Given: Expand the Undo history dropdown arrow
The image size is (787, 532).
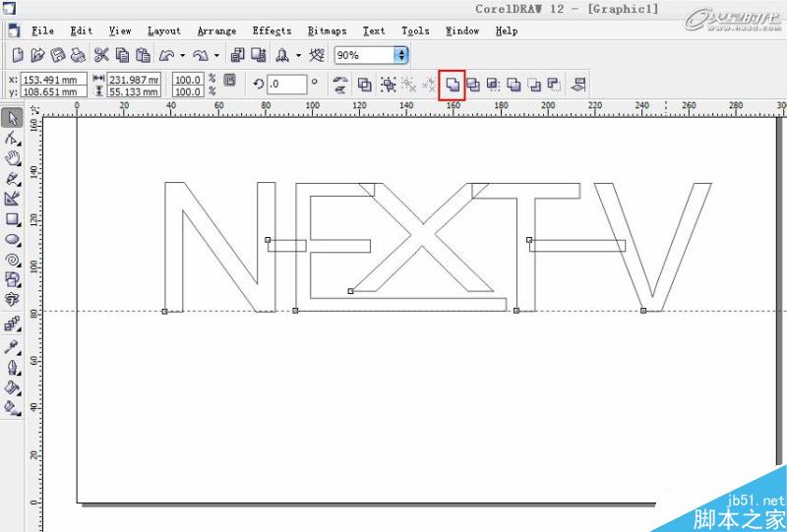Looking at the screenshot, I should pos(183,55).
